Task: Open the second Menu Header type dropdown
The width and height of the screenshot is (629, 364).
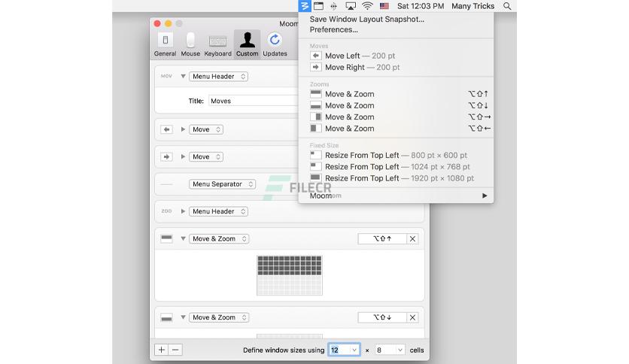Action: [218, 211]
